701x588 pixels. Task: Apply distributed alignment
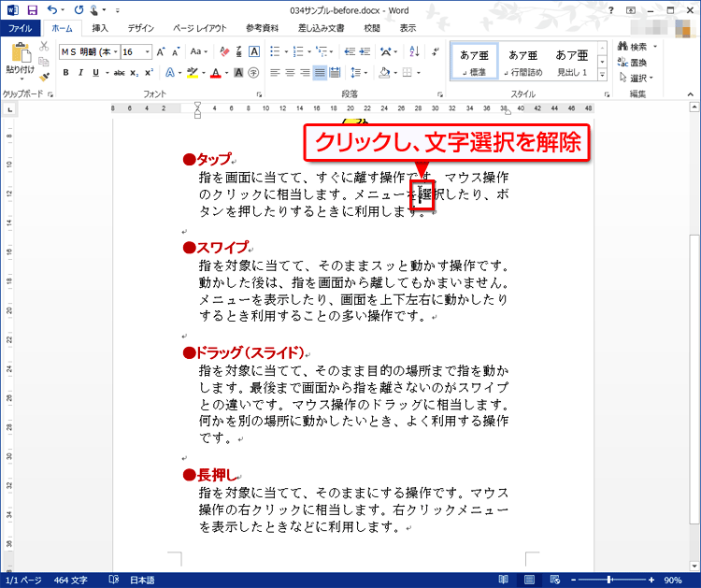(x=335, y=72)
